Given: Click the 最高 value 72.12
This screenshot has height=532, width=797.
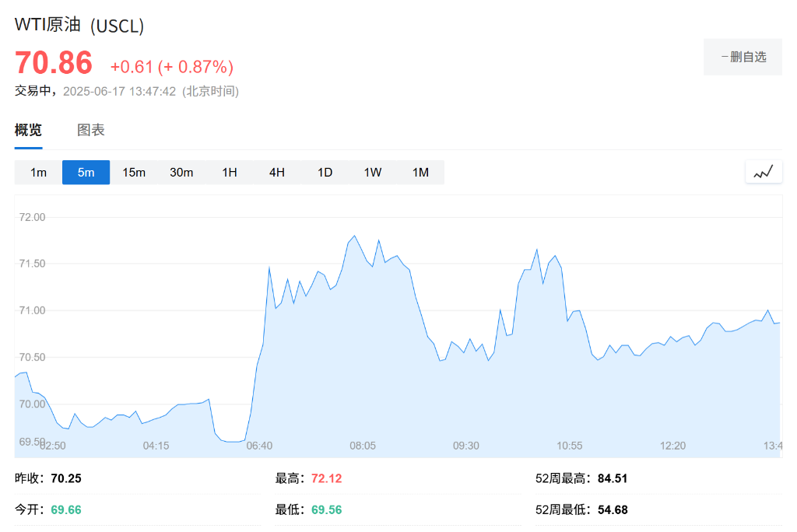Looking at the screenshot, I should (x=326, y=478).
